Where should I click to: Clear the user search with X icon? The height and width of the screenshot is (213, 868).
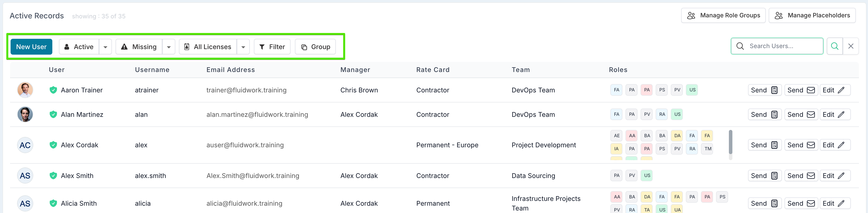[850, 47]
